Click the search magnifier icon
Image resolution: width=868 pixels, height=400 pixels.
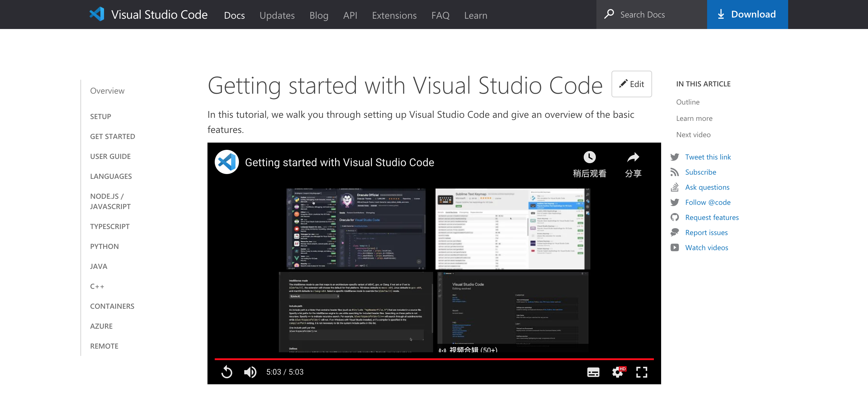pos(609,15)
